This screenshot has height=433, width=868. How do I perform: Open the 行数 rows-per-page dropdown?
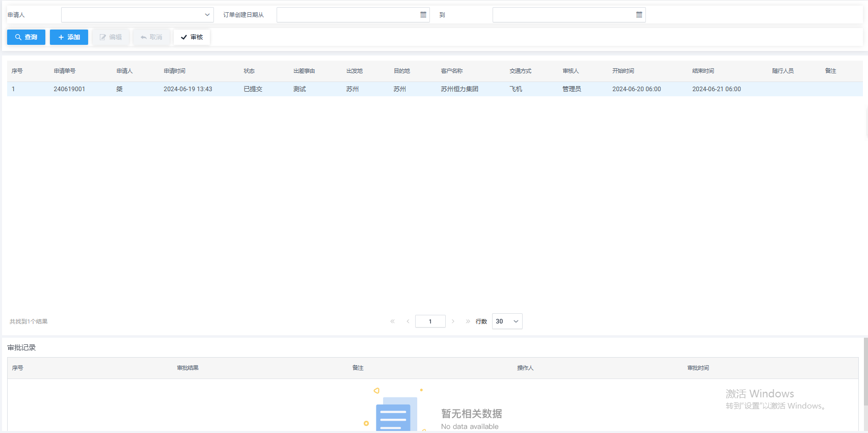507,321
